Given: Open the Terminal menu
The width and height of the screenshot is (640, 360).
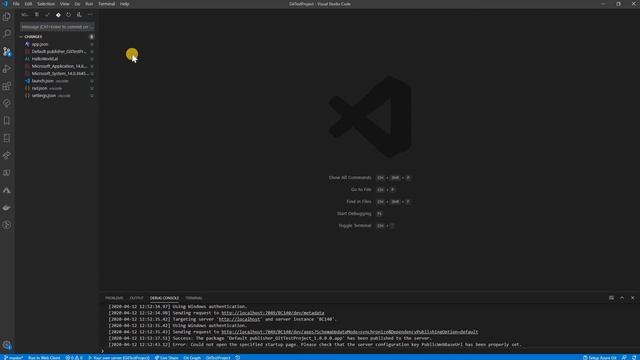Looking at the screenshot, I should pos(107,4).
